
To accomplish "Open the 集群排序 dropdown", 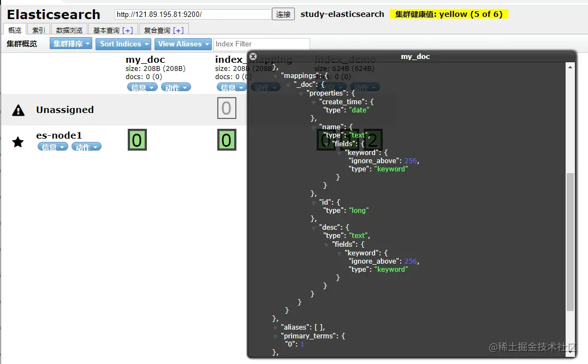I will coord(71,44).
